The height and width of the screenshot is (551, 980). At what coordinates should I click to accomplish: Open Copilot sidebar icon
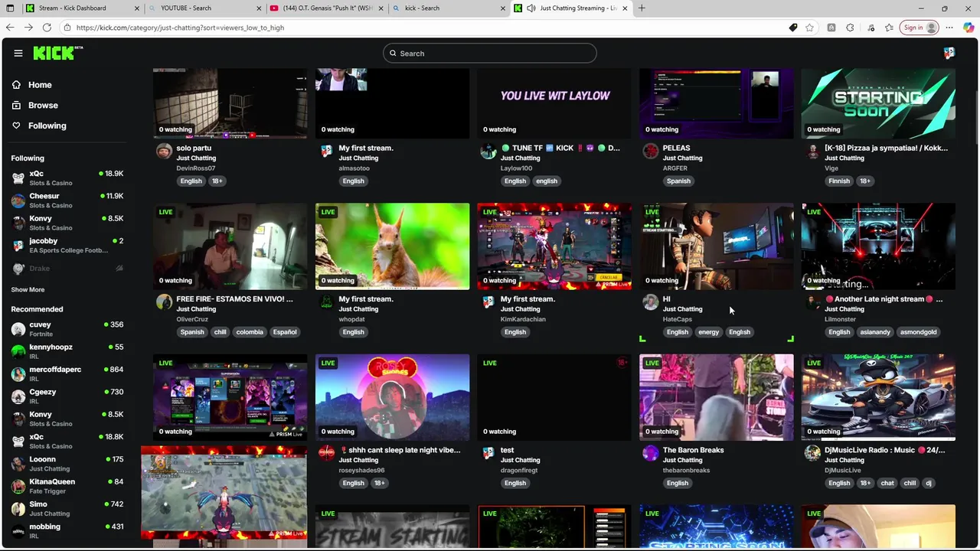(969, 28)
